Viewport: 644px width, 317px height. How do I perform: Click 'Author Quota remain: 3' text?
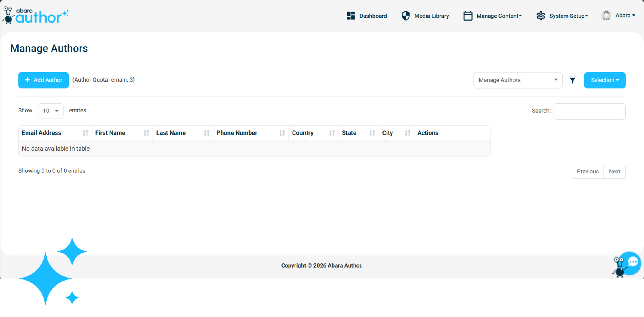103,80
